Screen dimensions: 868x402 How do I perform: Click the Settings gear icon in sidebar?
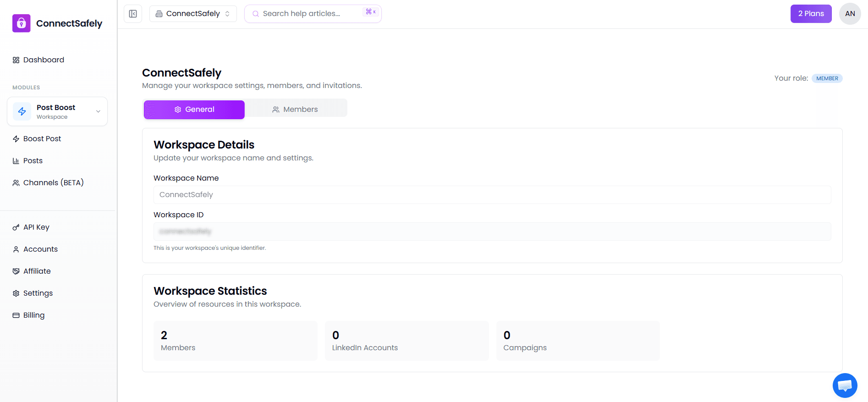[x=16, y=293]
